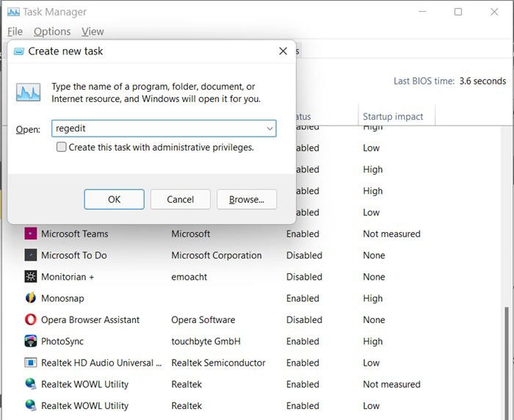Select Opera Browser Assistant name text
514x420 pixels.
90,319
